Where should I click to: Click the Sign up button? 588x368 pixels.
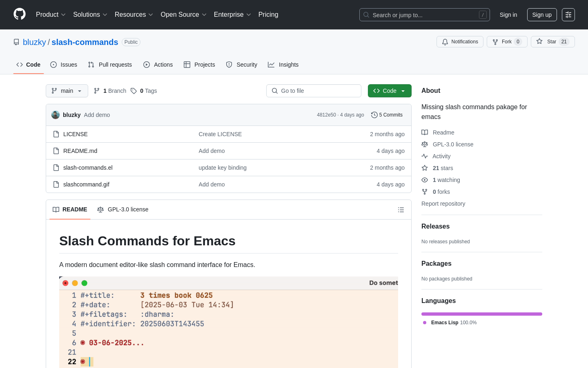[541, 15]
